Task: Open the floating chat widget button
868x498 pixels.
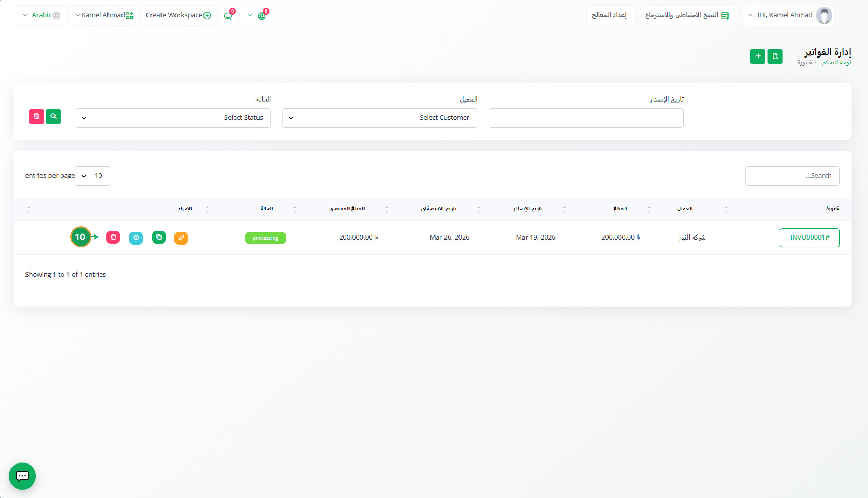Action: click(x=22, y=476)
